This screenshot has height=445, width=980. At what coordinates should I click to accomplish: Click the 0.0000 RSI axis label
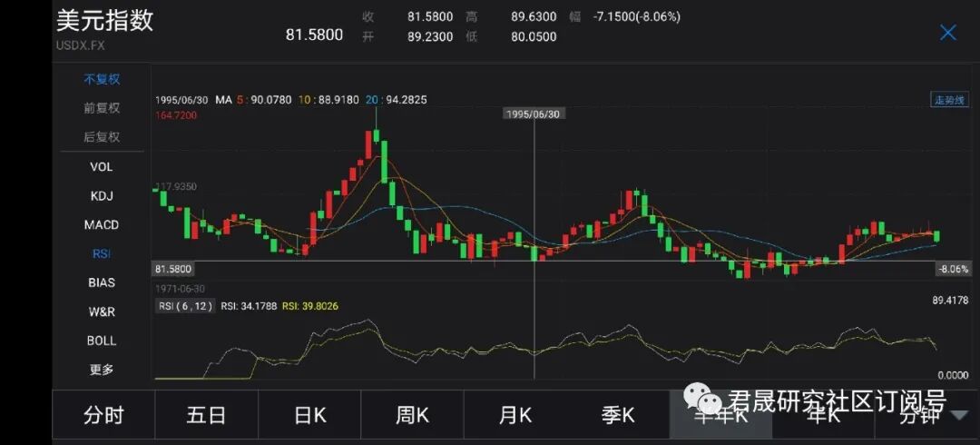(953, 375)
